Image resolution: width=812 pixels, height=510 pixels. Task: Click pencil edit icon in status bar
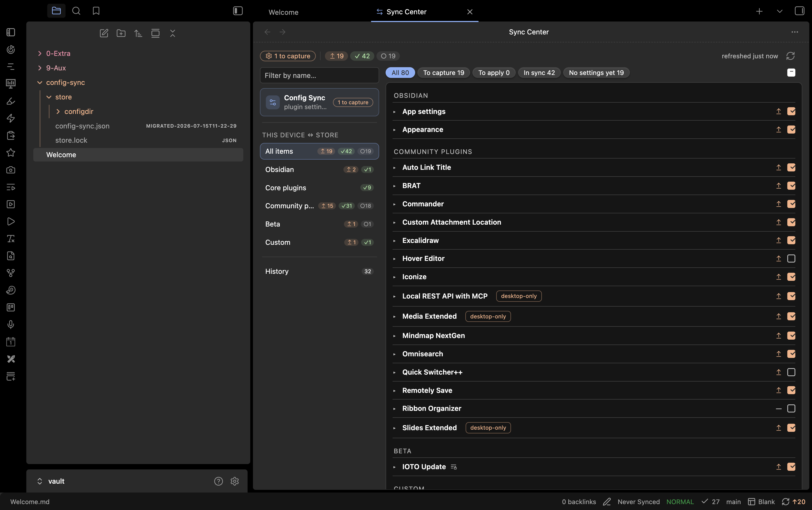[x=607, y=502]
